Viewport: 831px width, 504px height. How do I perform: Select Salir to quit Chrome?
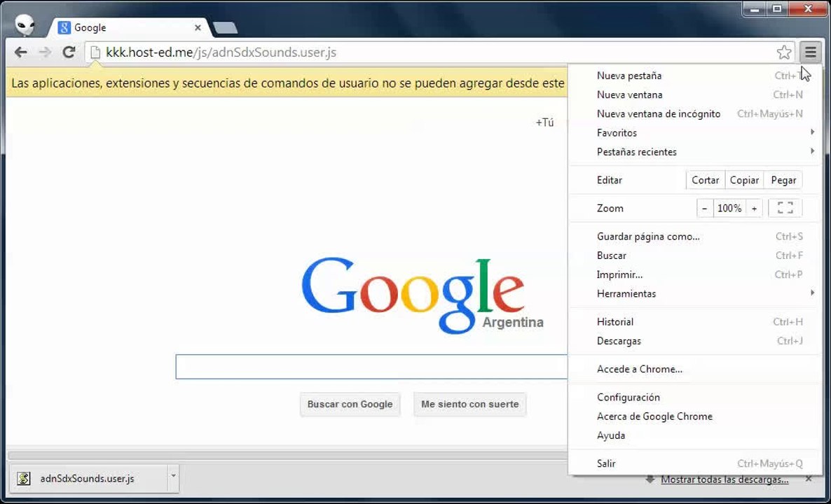click(x=695, y=464)
